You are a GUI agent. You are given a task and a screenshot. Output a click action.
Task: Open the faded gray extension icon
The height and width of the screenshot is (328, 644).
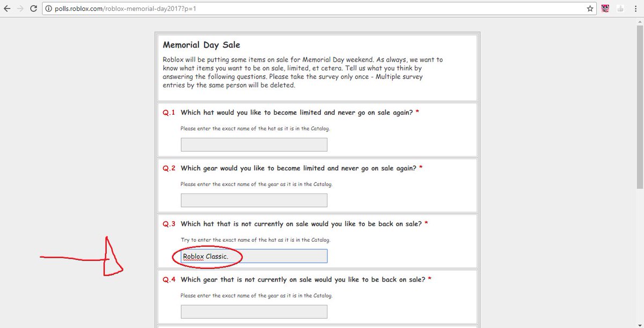(620, 9)
